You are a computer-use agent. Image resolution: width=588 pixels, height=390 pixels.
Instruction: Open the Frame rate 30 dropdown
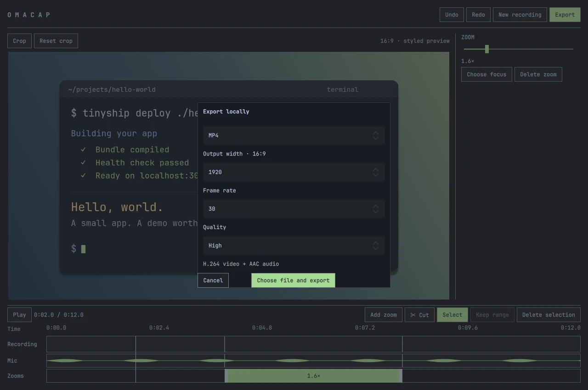(x=294, y=209)
